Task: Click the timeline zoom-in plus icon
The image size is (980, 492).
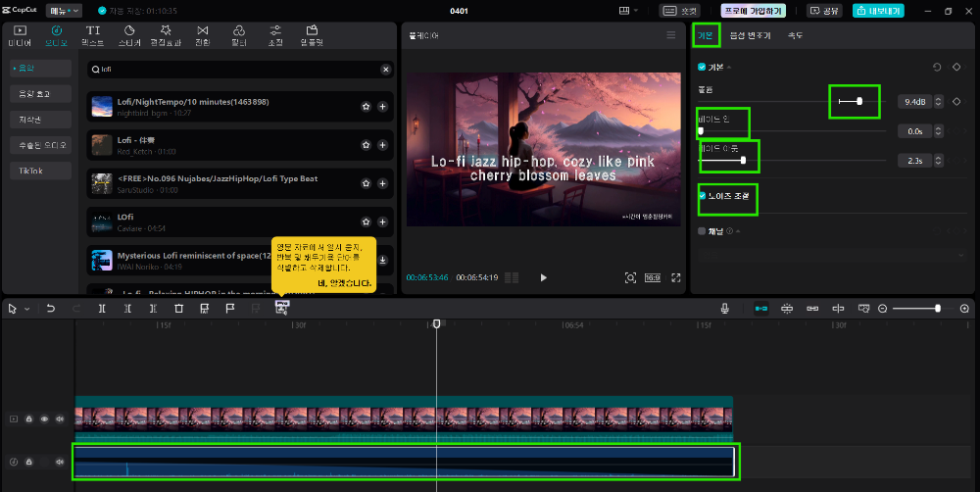Action: tap(964, 308)
